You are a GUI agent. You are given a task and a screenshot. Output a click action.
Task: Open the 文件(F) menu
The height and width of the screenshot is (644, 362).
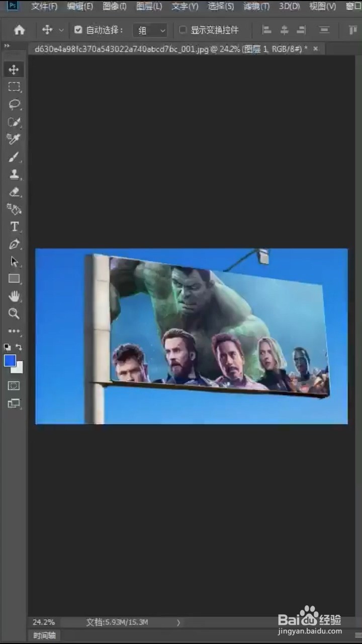coord(44,7)
